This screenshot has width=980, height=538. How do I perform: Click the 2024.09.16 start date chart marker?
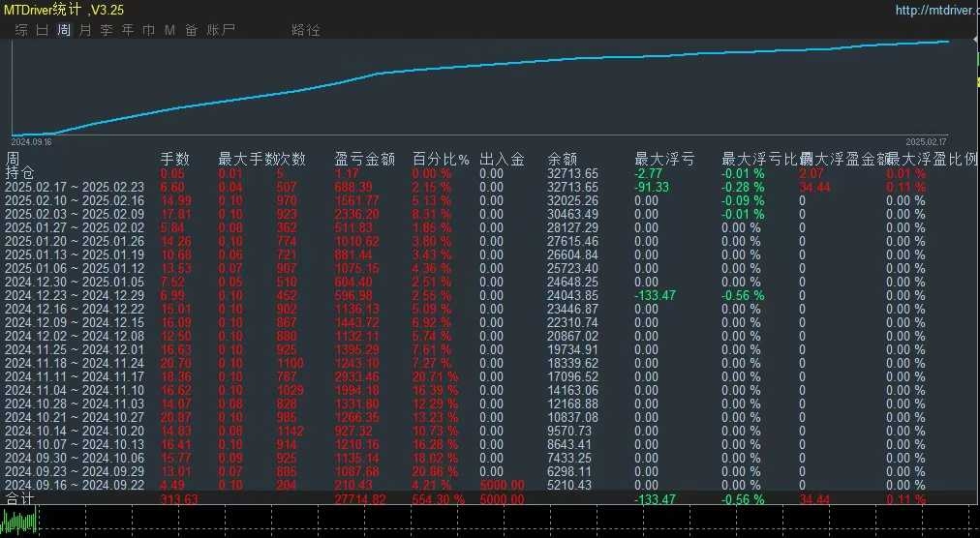point(32,141)
